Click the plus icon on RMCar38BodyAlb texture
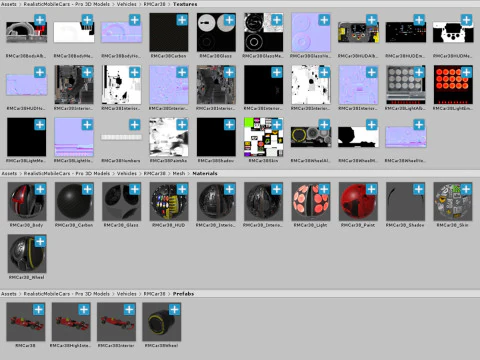This screenshot has width=480, height=360. [x=40, y=20]
